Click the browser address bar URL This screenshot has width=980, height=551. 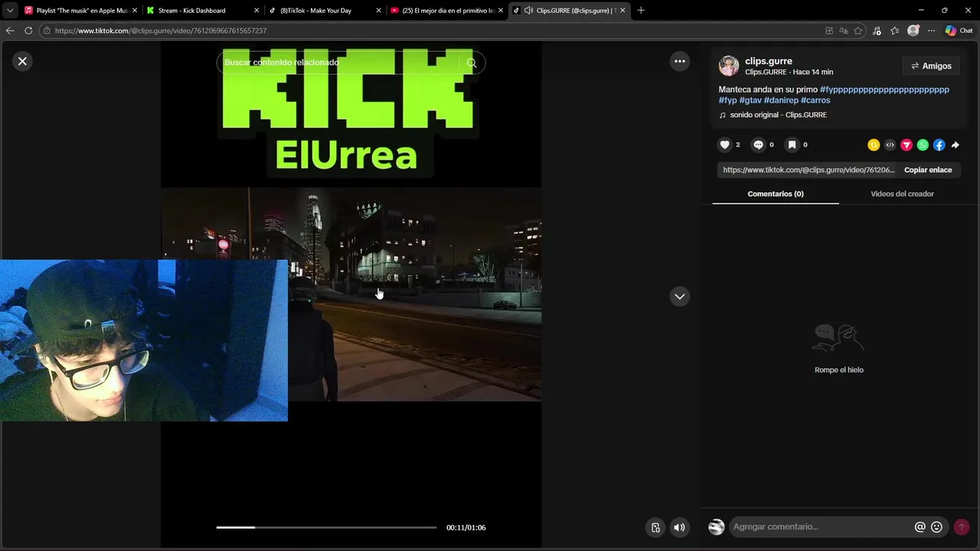pyautogui.click(x=161, y=31)
